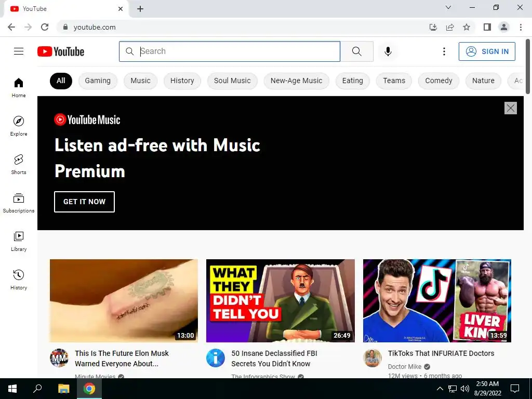Select the All filter chip
Viewport: 532px width, 399px height.
click(x=61, y=81)
